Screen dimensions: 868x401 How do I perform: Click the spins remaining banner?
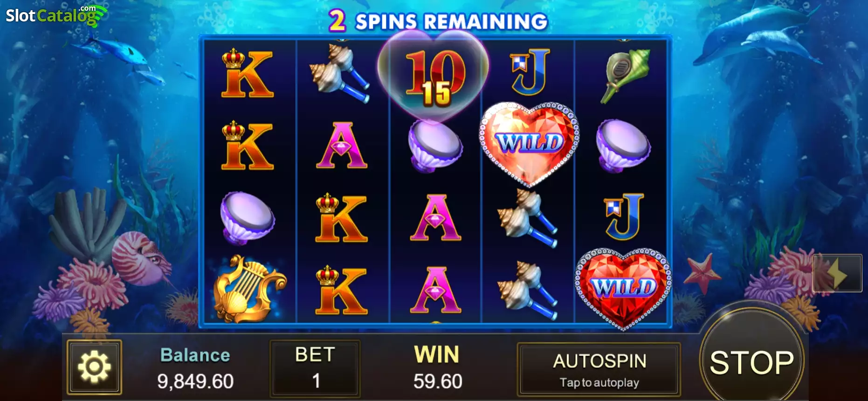(x=438, y=21)
